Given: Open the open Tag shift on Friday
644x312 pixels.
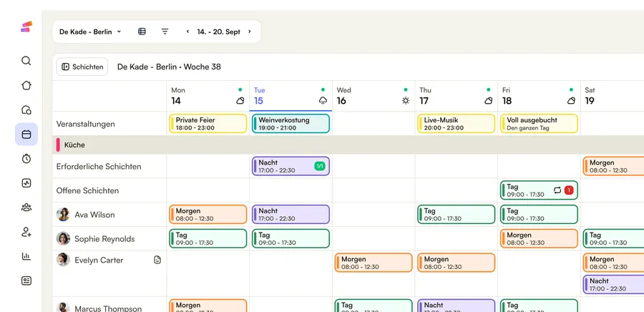Looking at the screenshot, I should click(x=539, y=190).
